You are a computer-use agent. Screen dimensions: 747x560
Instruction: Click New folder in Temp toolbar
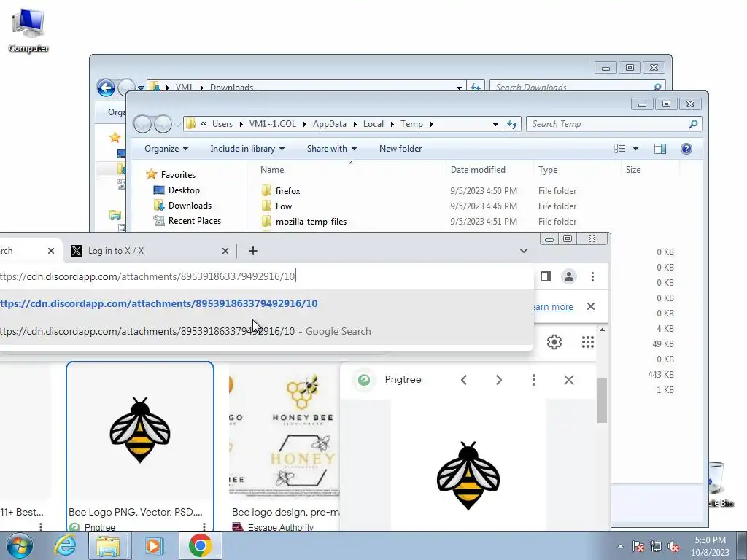[x=400, y=149]
